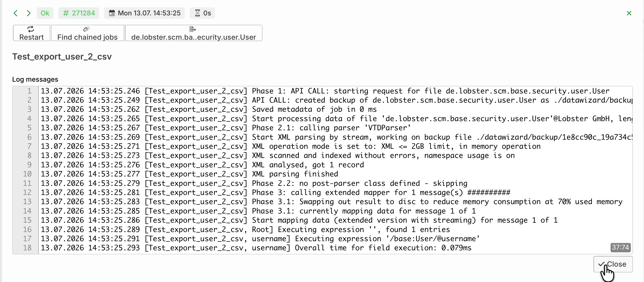Click the restart arrows icon
Image resolution: width=644 pixels, height=282 pixels.
tap(31, 29)
